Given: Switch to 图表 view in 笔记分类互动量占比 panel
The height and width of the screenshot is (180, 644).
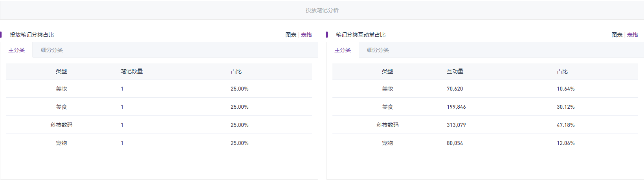Looking at the screenshot, I should click(x=616, y=35).
